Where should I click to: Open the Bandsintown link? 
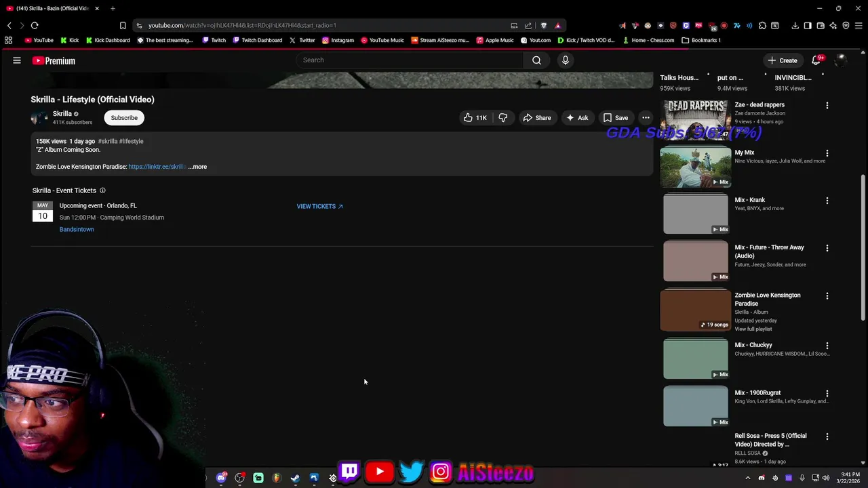coord(77,229)
